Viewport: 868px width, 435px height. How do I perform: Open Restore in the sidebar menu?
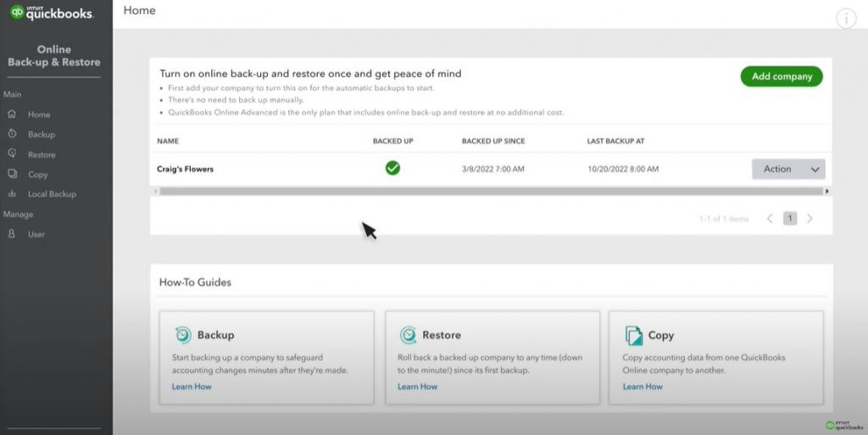[x=42, y=154]
